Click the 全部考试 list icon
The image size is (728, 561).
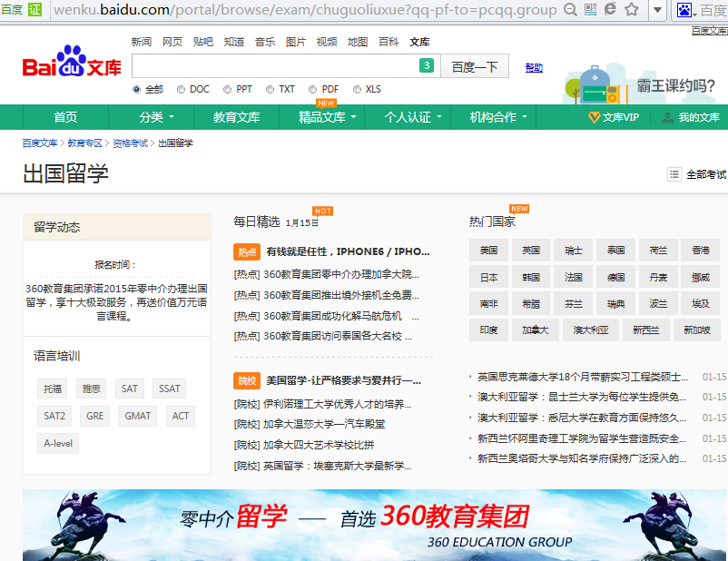pyautogui.click(x=674, y=174)
